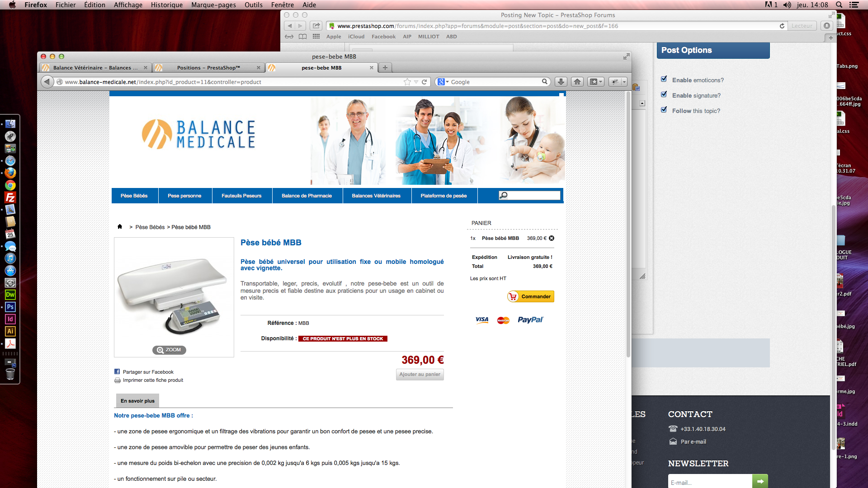Open Illustrator from the dock
The image size is (868, 488).
coord(10,331)
